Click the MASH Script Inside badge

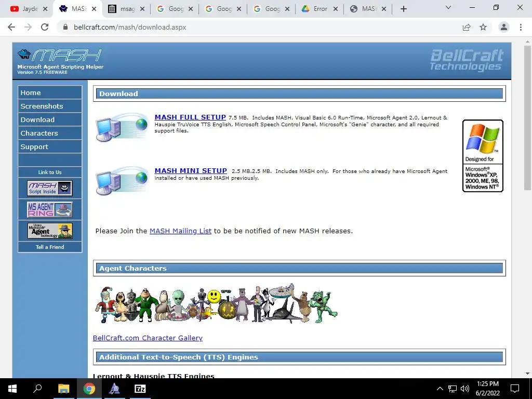pos(50,188)
